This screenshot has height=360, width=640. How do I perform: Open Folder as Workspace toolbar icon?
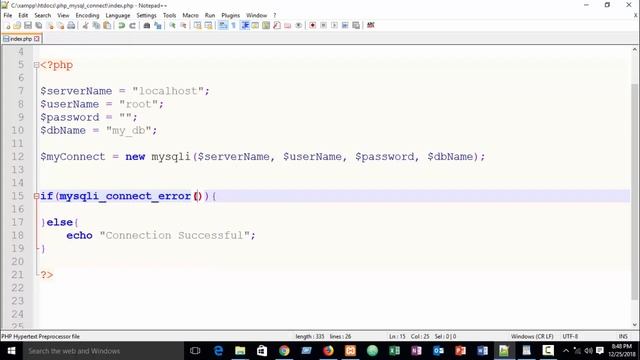tap(288, 26)
